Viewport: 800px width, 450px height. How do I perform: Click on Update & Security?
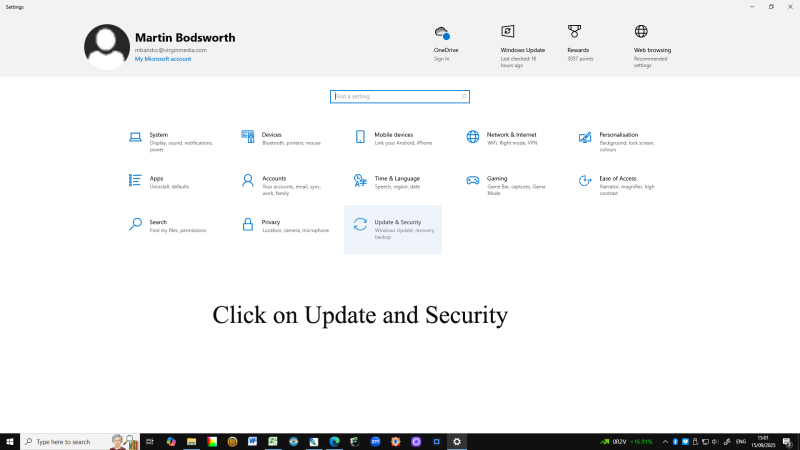click(397, 223)
